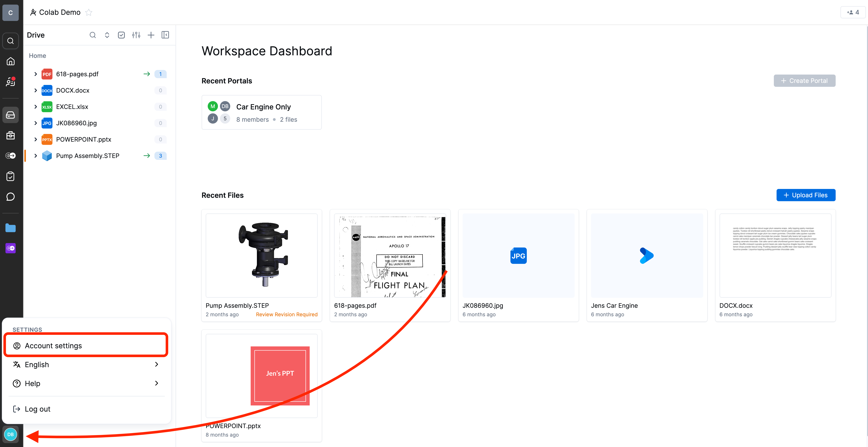Click the comment count badge 1 on 618-pages.pdf
868x447 pixels.
pyautogui.click(x=160, y=74)
